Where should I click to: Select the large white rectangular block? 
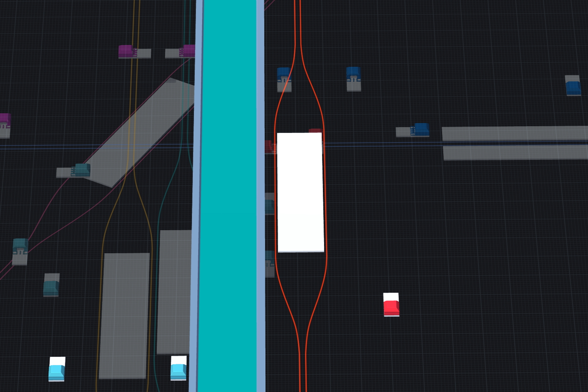(x=300, y=192)
